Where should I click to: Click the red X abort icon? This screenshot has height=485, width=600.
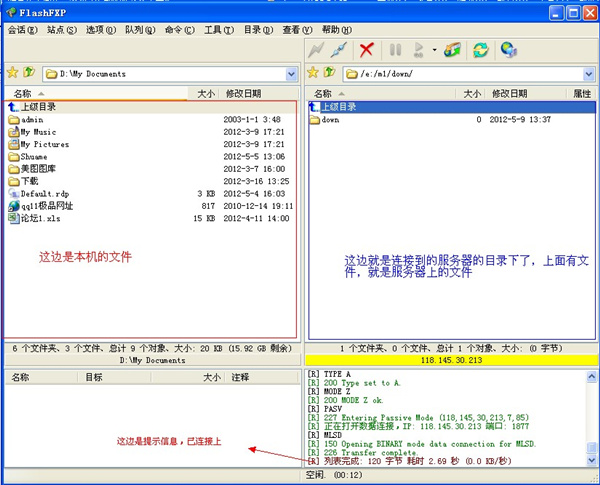tap(367, 49)
